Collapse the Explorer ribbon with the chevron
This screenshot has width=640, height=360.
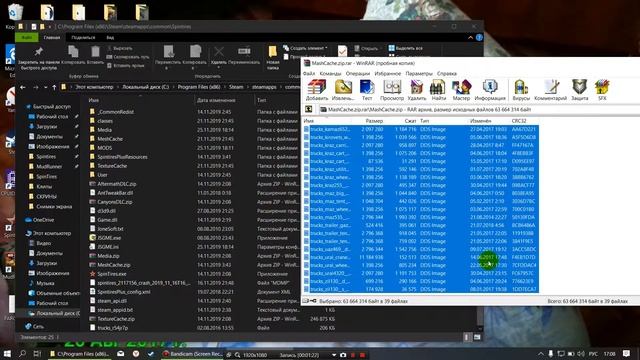point(470,38)
